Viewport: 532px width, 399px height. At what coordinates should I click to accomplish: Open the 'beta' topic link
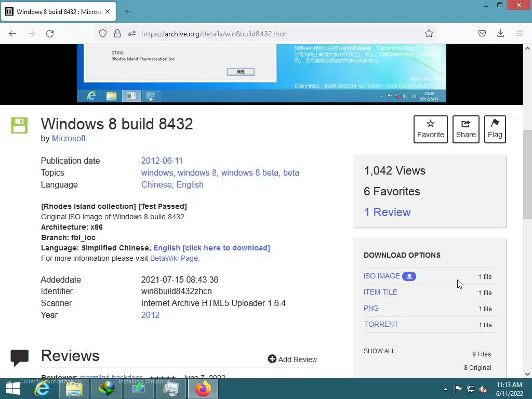[291, 172]
